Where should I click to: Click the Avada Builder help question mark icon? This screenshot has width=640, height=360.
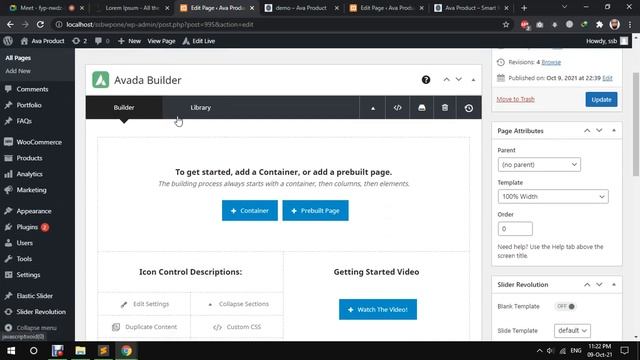[426, 80]
